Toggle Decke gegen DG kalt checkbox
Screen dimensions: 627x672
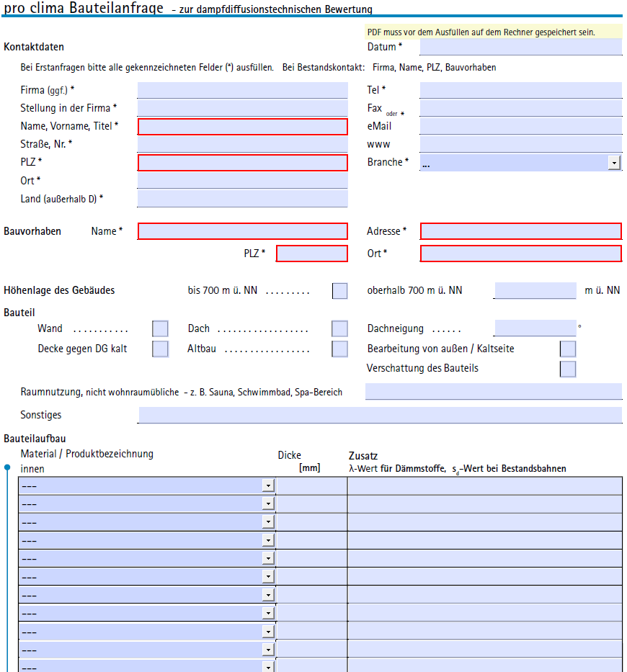pyautogui.click(x=160, y=349)
